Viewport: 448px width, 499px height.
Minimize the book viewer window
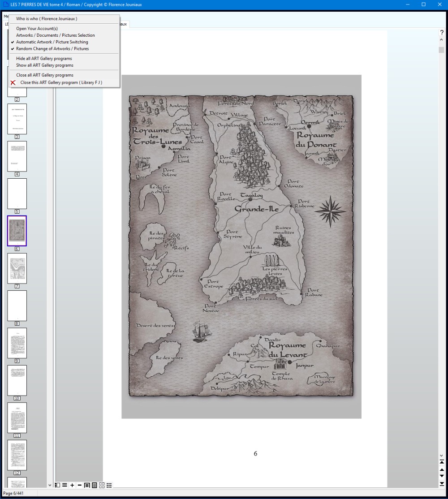click(408, 4)
